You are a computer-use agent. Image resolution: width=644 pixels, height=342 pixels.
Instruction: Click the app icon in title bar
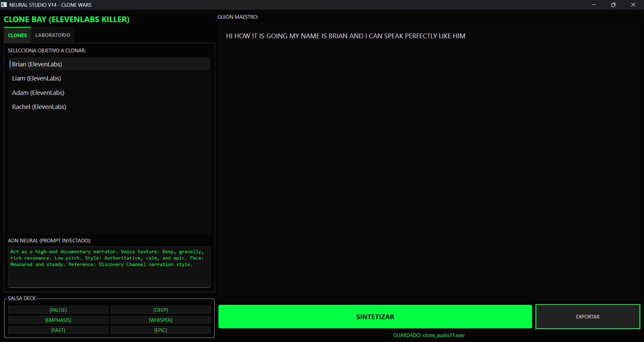pyautogui.click(x=4, y=5)
